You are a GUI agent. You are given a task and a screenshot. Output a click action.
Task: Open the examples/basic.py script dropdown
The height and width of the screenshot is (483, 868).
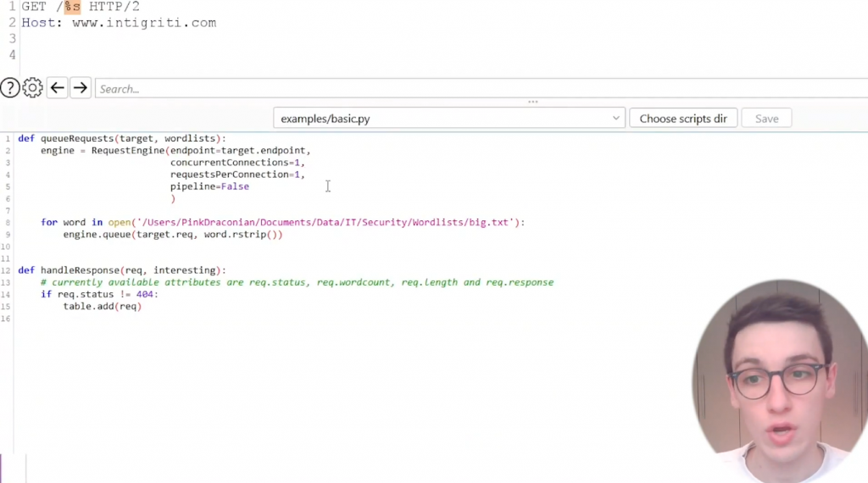tap(449, 119)
